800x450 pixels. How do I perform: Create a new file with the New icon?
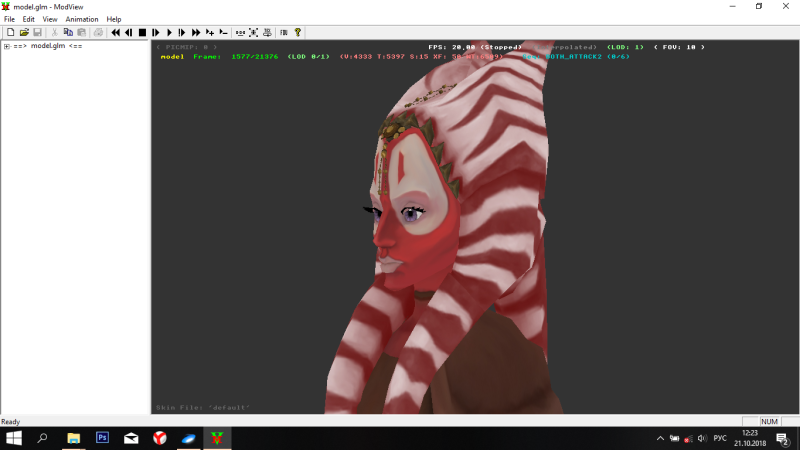point(10,32)
